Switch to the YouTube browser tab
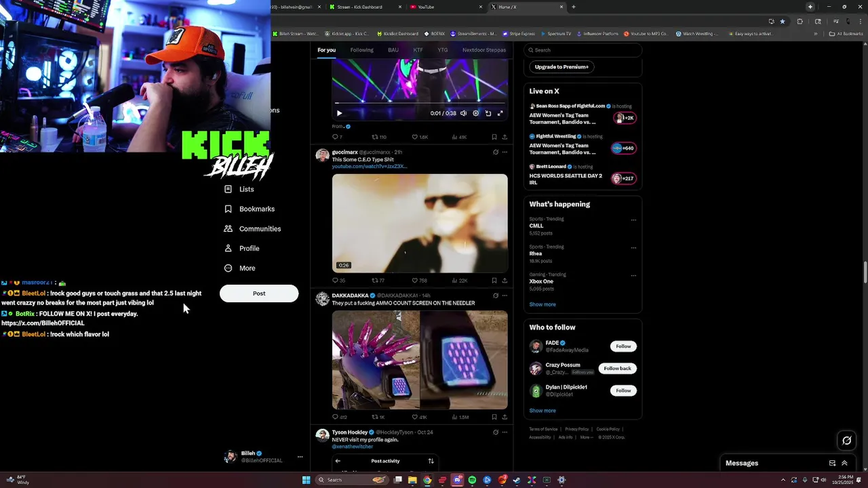The height and width of the screenshot is (488, 868). (x=446, y=7)
